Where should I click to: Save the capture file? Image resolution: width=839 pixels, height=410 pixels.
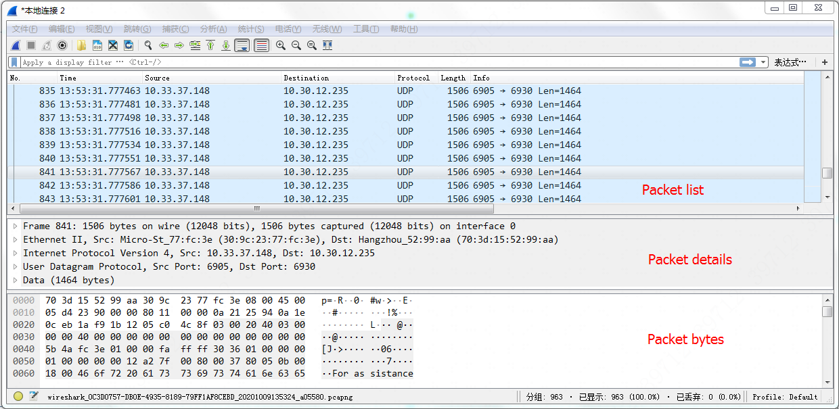pos(97,45)
